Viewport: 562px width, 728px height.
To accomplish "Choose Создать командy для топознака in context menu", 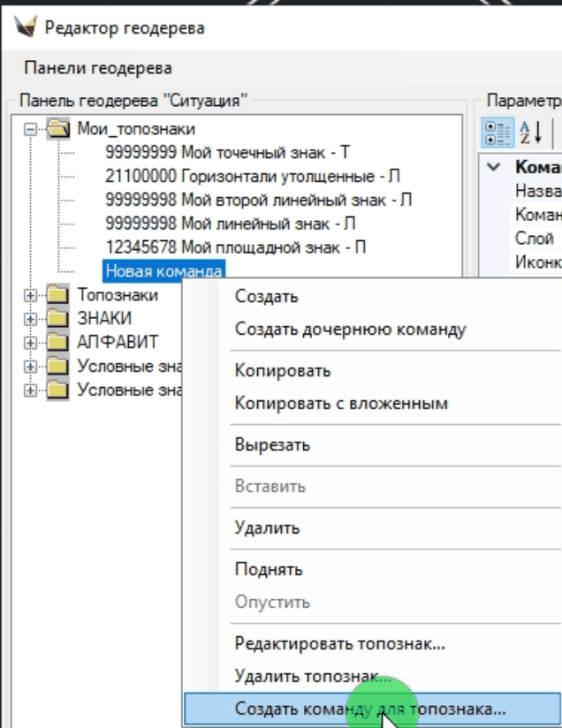I will (370, 709).
